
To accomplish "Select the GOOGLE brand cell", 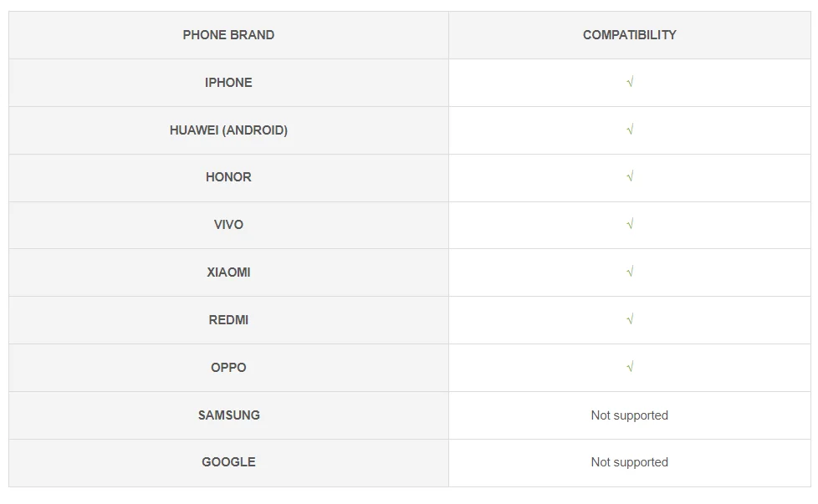I will (228, 462).
